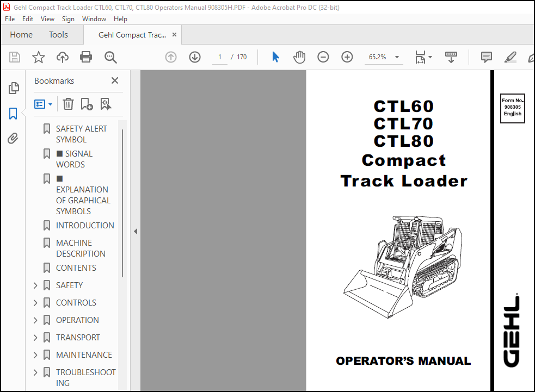Add document to starred with star icon

pos(38,57)
